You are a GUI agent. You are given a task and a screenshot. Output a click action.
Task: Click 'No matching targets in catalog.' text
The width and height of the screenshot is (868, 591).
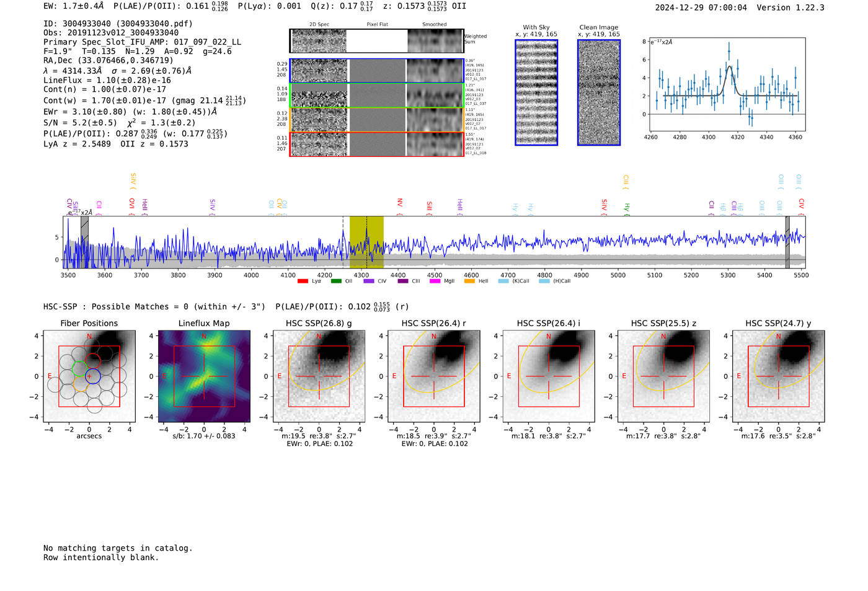pyautogui.click(x=118, y=548)
